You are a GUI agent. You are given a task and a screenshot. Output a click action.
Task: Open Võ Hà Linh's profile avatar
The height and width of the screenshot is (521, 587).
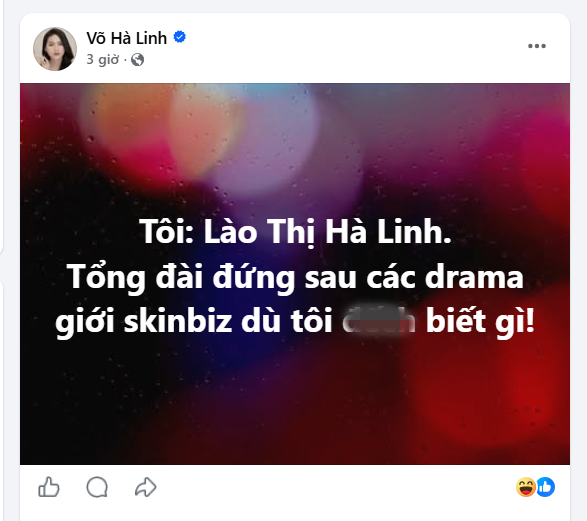(x=55, y=49)
